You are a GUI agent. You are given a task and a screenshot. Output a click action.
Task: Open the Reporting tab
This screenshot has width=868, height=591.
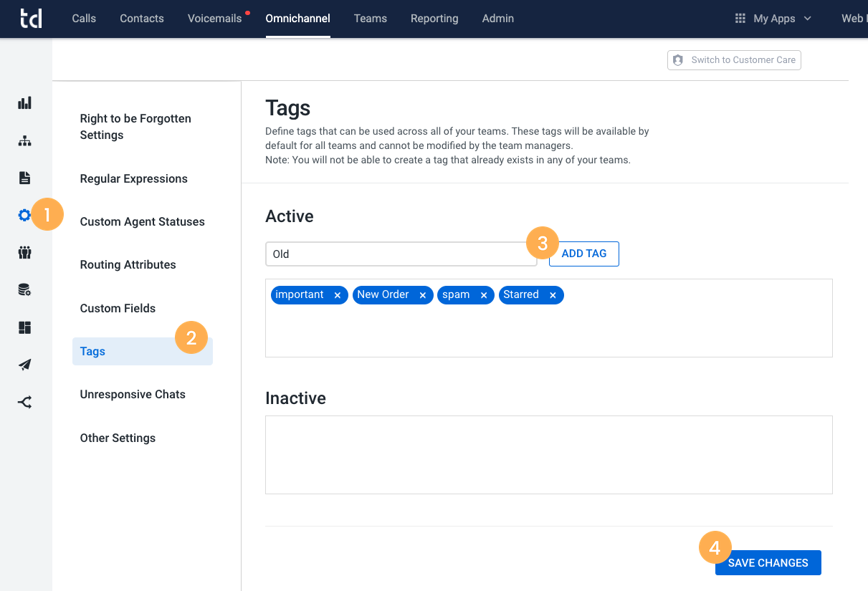(434, 19)
